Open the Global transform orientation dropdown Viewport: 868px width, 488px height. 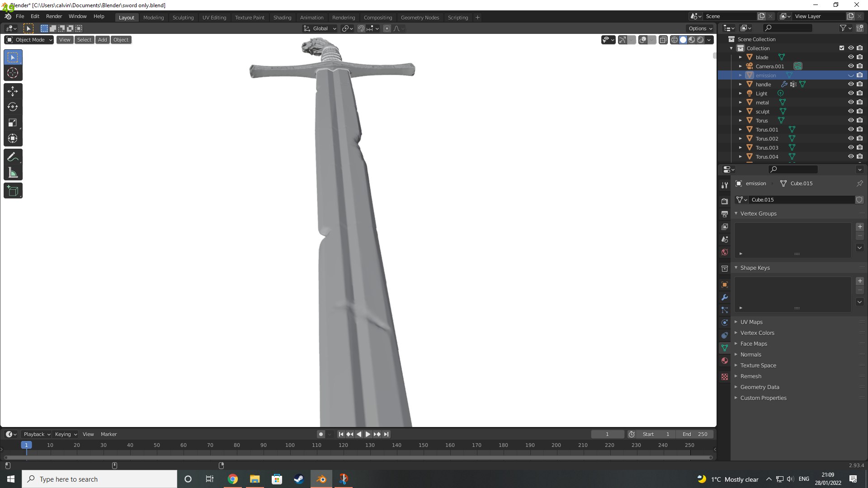click(320, 28)
